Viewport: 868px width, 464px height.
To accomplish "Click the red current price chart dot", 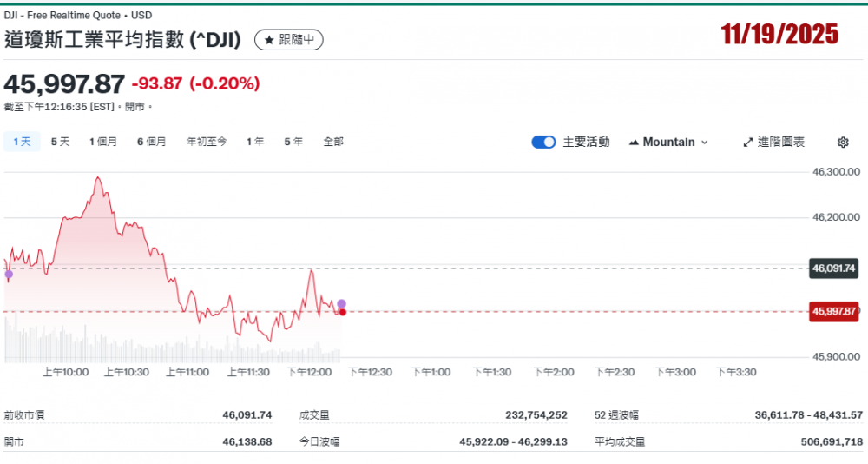I will (x=343, y=311).
